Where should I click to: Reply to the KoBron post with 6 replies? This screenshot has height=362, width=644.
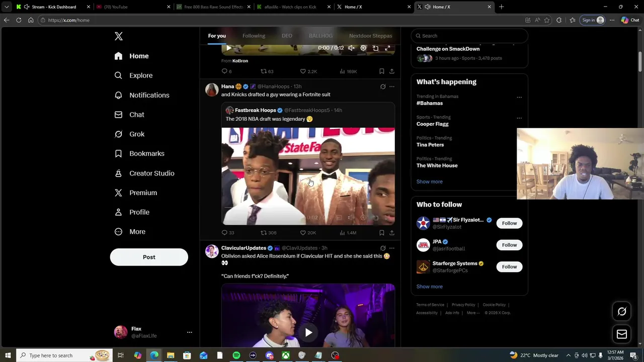[x=226, y=71]
